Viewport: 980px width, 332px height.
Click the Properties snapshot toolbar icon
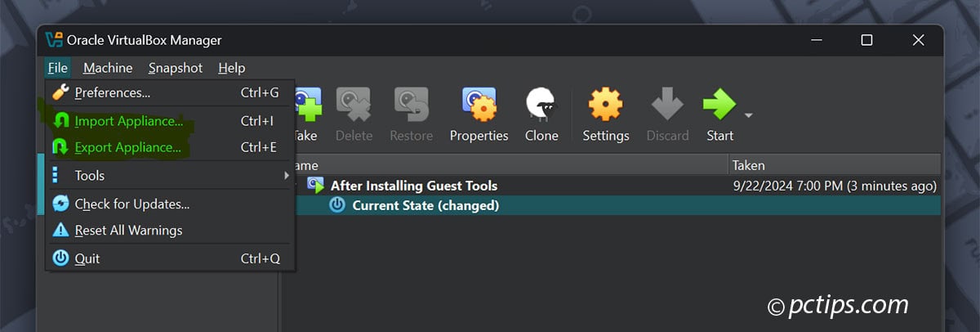click(x=479, y=106)
